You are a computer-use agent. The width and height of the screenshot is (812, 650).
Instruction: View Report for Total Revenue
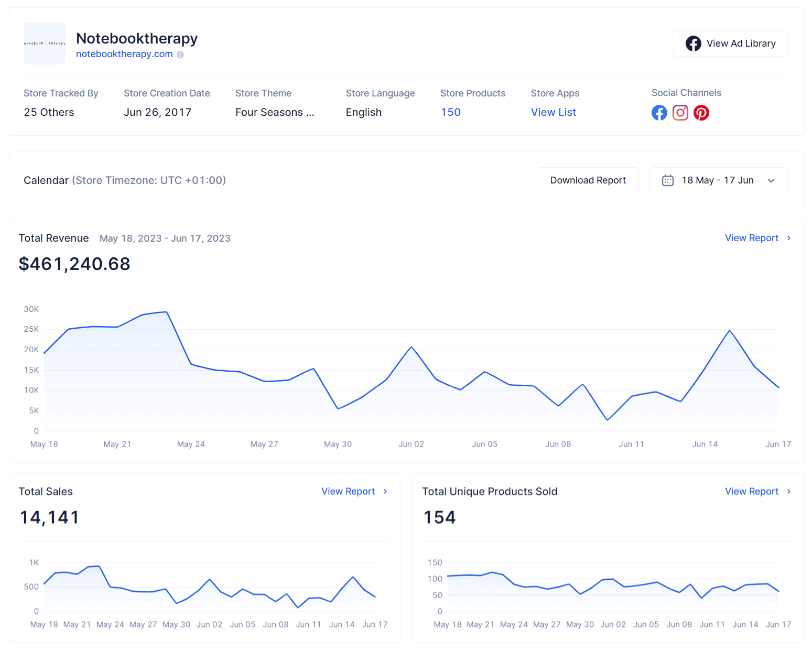click(752, 238)
